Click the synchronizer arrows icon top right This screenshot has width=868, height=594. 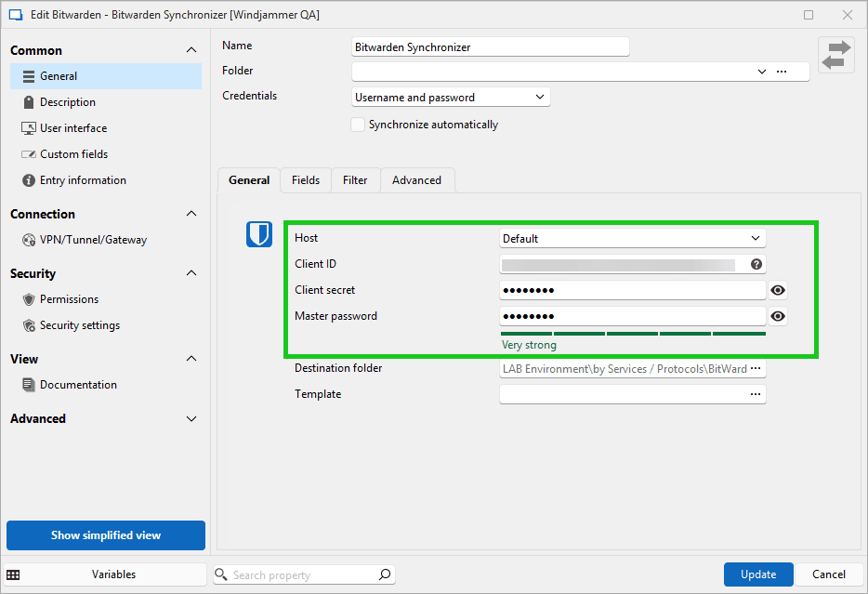[835, 55]
